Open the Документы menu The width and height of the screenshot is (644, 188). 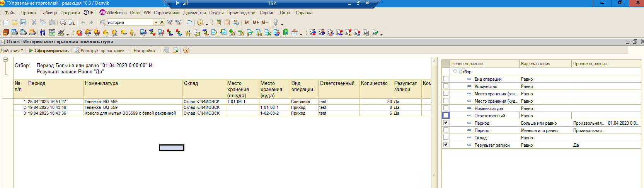(x=194, y=13)
